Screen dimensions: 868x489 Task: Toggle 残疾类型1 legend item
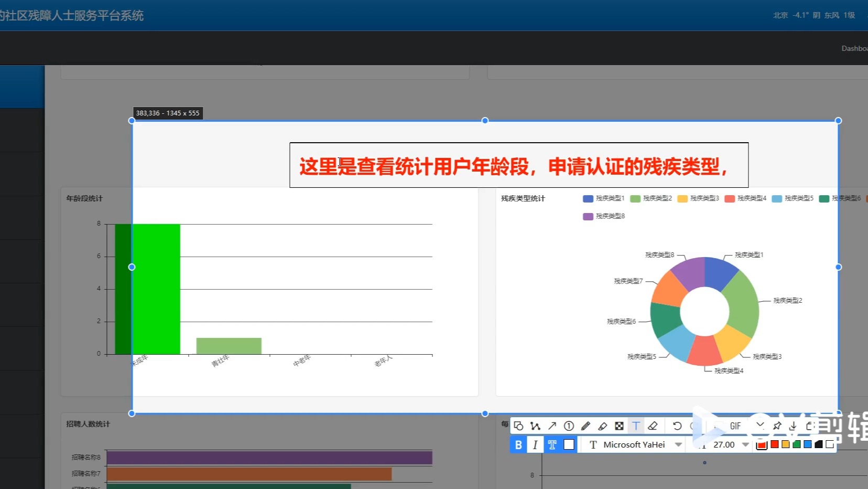coord(604,198)
